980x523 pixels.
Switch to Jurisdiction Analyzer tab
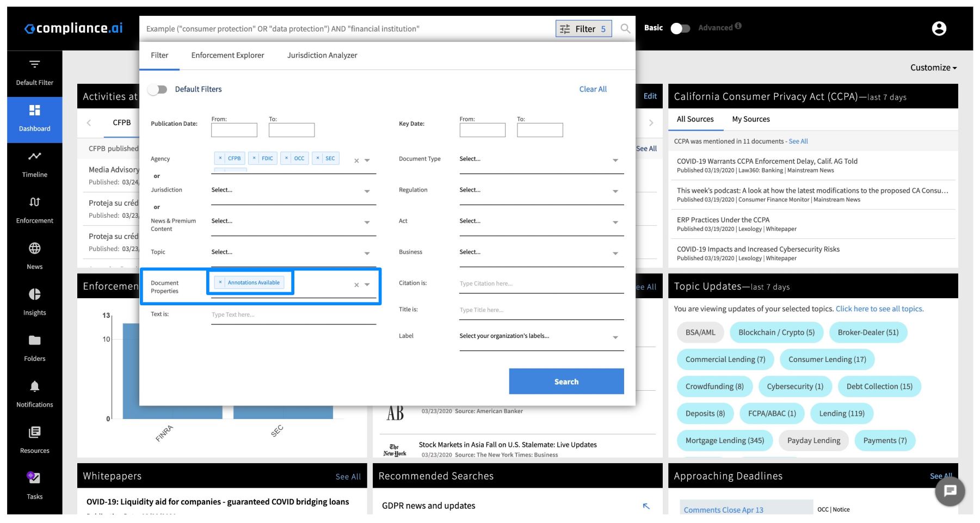coord(322,56)
